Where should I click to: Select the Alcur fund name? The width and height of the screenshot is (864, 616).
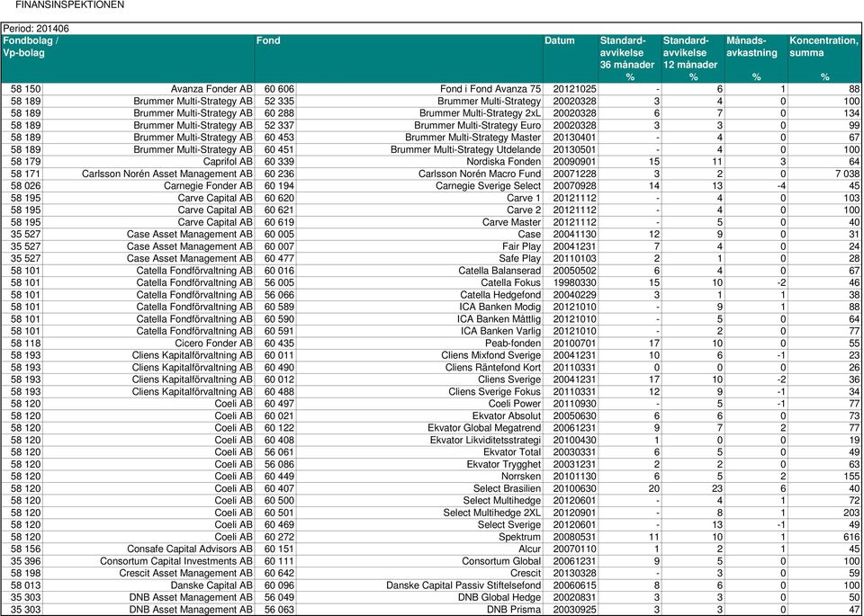pyautogui.click(x=529, y=549)
